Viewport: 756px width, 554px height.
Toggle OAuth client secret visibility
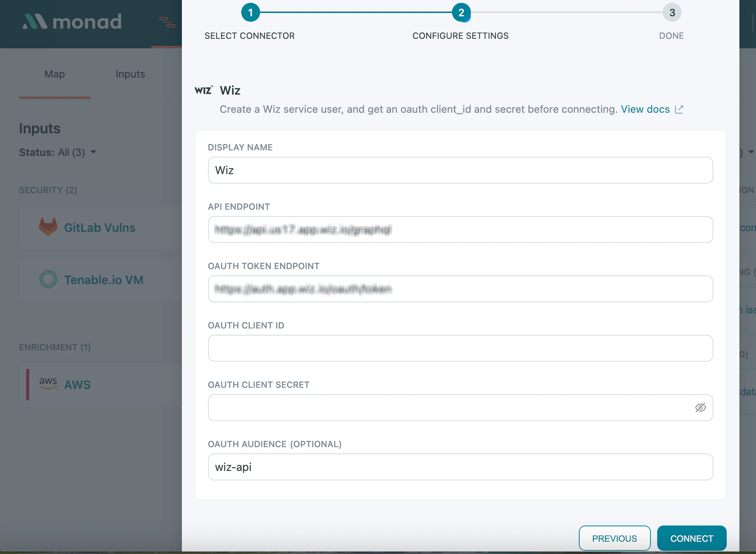coord(700,408)
